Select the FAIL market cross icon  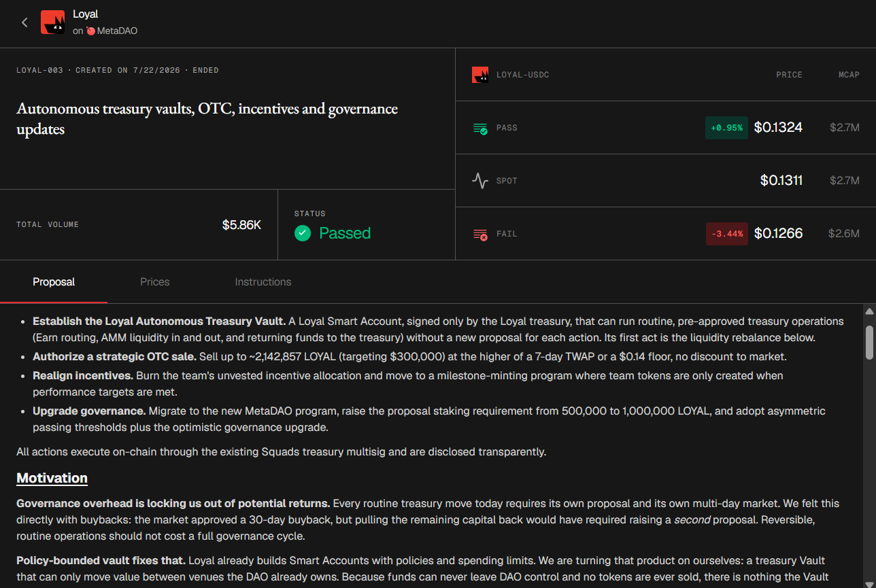[480, 234]
